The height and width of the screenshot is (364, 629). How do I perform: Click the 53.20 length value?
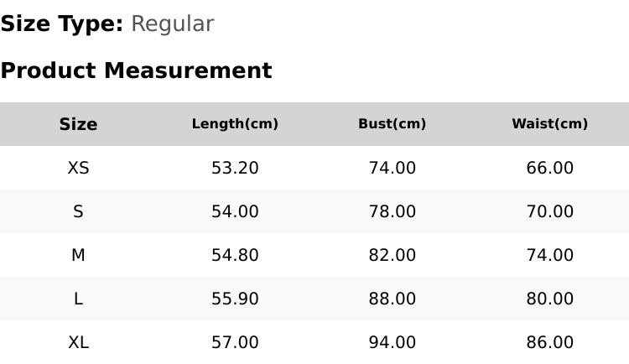235,168
